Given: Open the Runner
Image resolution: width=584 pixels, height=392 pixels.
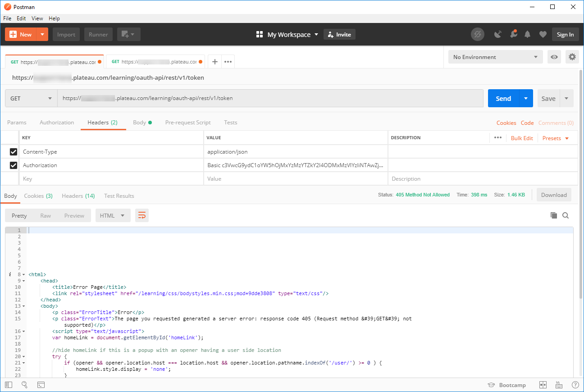Looking at the screenshot, I should tap(98, 34).
